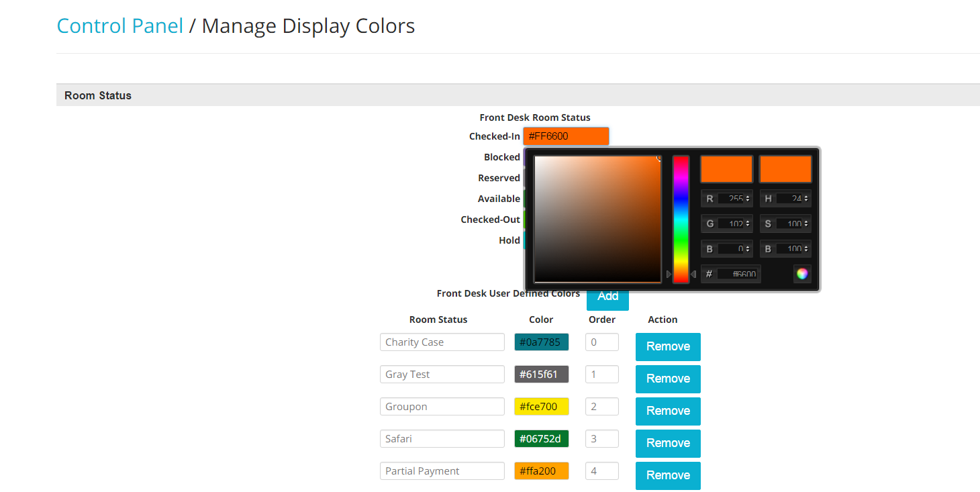Screen dimensions: 980x492
Task: Click the Checked-In label
Action: 495,136
